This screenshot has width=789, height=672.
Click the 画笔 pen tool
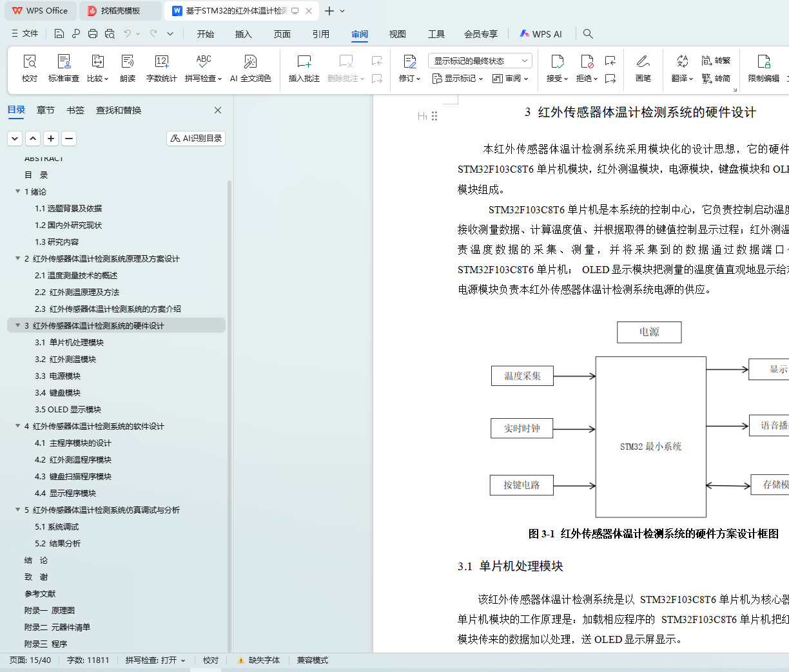643,68
